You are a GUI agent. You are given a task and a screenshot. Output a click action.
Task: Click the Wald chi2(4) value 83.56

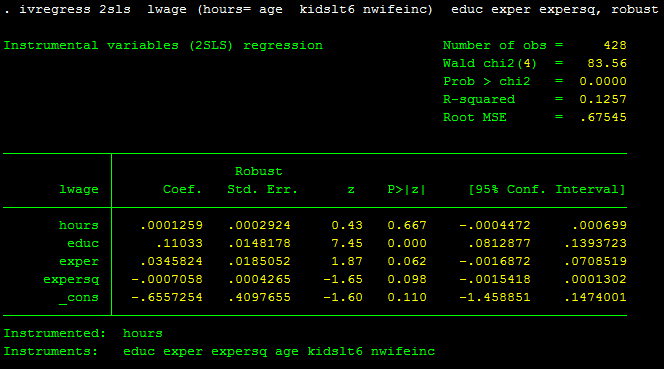click(x=607, y=64)
